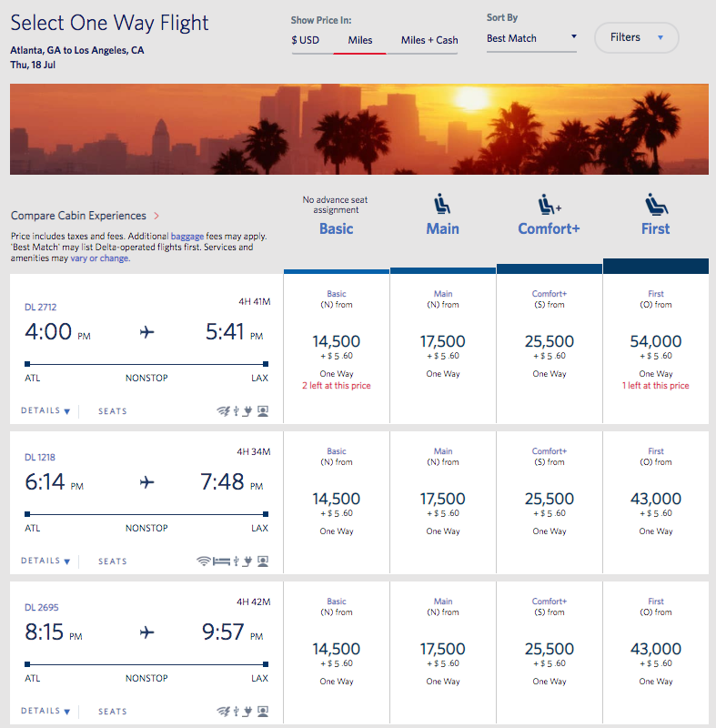
Task: Expand the Filters dropdown
Action: click(636, 37)
